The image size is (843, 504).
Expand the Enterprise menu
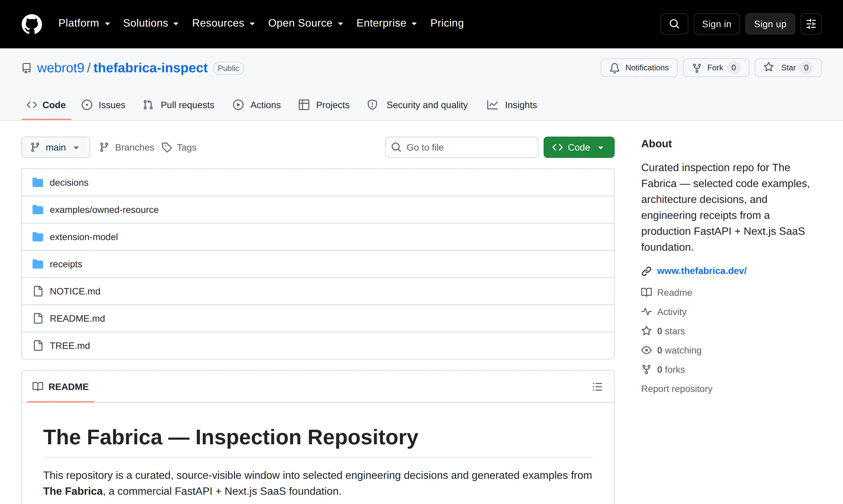point(387,23)
